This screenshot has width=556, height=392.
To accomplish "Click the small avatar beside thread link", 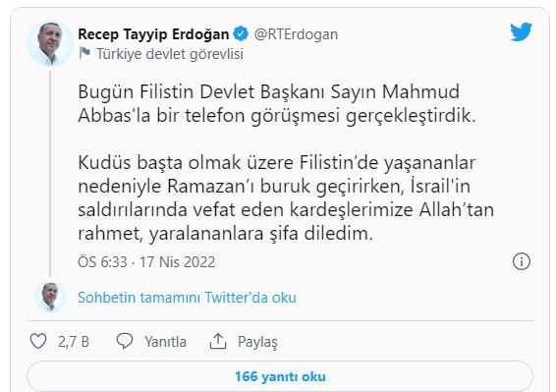I will [x=50, y=298].
